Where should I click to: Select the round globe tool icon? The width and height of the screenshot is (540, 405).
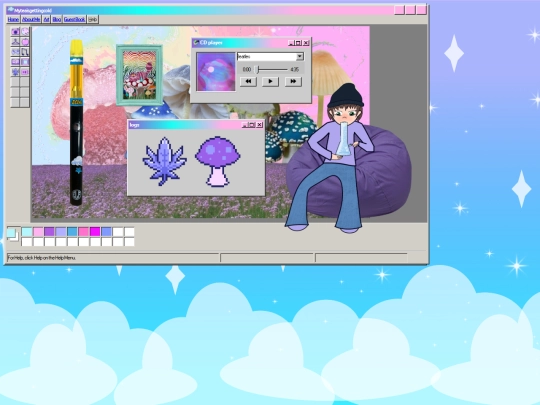[25, 32]
